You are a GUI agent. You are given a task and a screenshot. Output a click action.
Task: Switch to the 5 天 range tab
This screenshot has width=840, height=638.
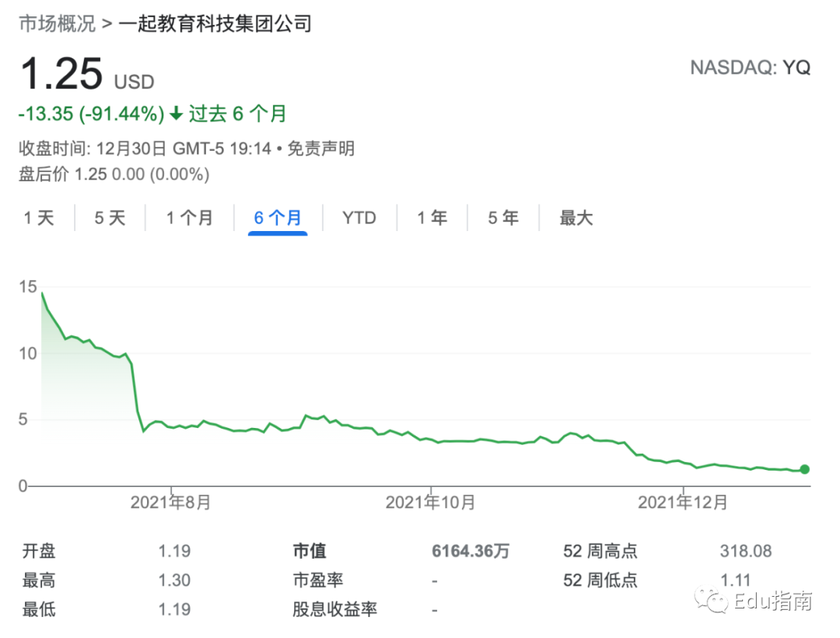pos(110,218)
